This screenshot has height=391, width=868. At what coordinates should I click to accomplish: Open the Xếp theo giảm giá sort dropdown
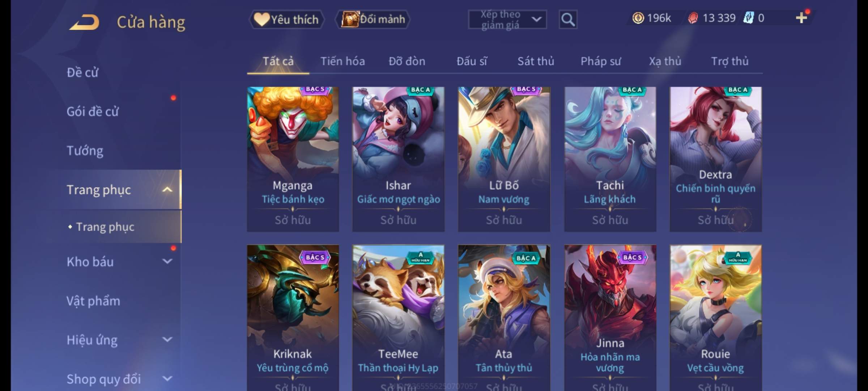point(507,20)
